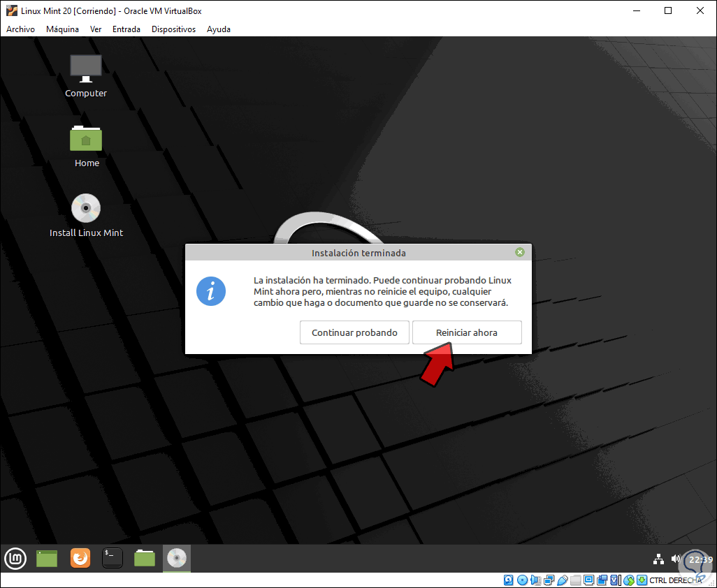717x588 pixels.
Task: Close the Instalación terminada dialog
Action: [x=519, y=252]
